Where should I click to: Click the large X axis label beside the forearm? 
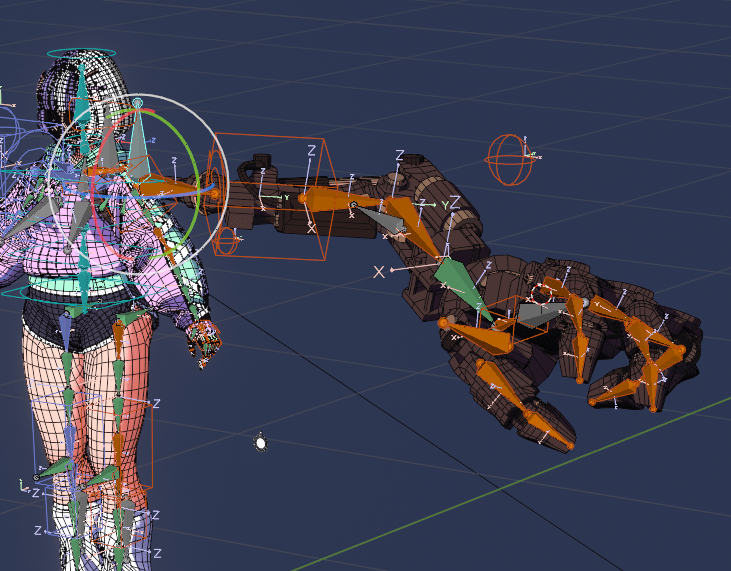tap(379, 272)
